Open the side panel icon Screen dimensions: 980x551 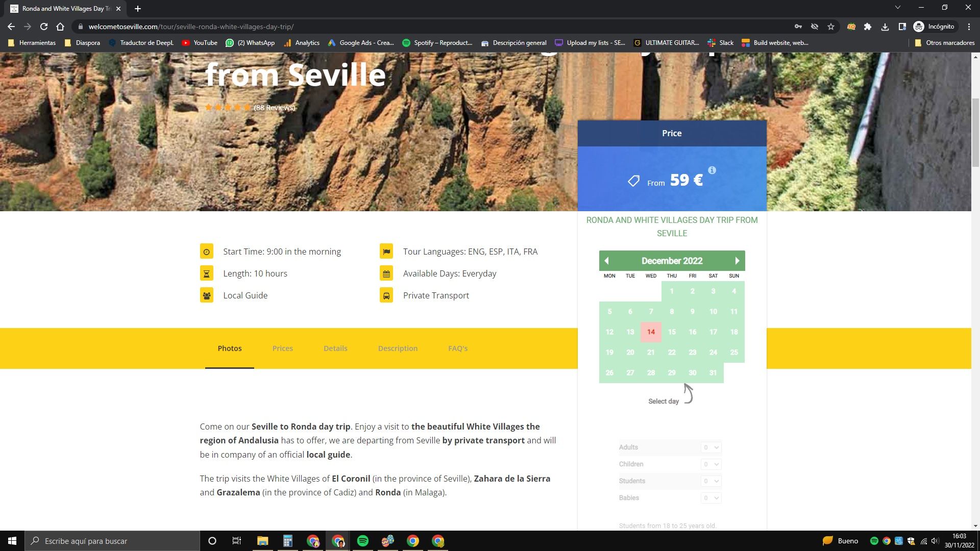[x=902, y=27]
